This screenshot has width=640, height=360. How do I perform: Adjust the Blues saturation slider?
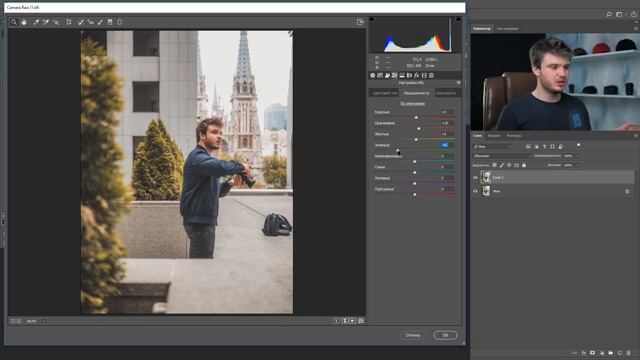pyautogui.click(x=415, y=173)
